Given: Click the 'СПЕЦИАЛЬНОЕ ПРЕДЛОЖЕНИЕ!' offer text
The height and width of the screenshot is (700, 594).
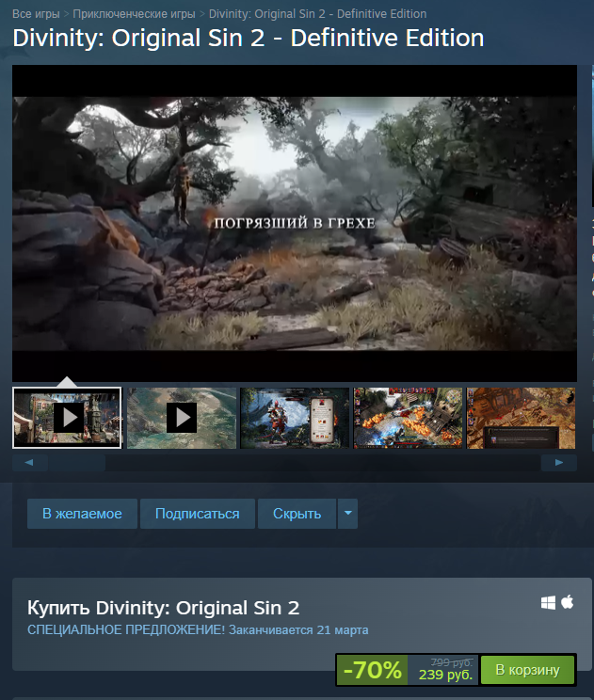Looking at the screenshot, I should coord(126,630).
